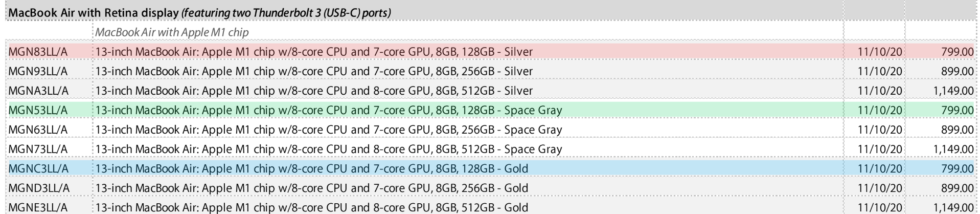Select the 799.00 price in green row
Screen dimensions: 980x214
(958, 110)
